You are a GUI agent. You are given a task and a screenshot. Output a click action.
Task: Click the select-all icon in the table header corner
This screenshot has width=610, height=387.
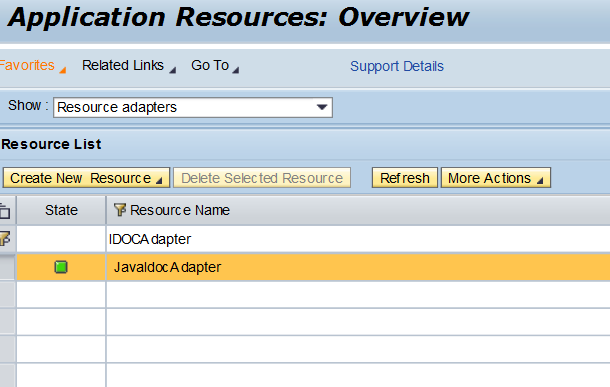5,210
